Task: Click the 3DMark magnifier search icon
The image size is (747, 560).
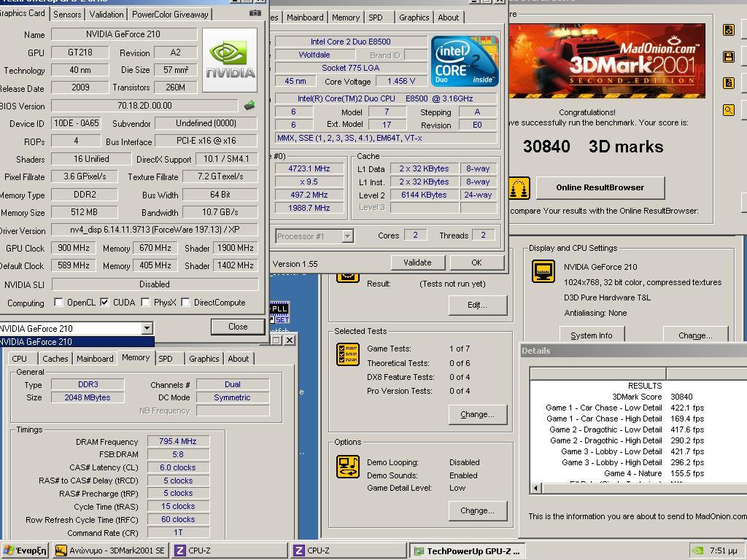Action: coord(729,111)
